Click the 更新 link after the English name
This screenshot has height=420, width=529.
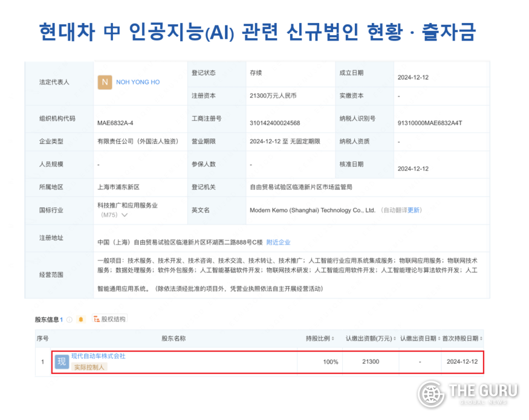(414, 210)
